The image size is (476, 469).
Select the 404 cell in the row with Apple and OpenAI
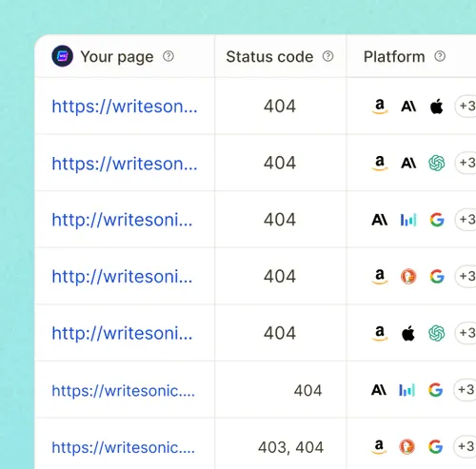click(x=280, y=333)
